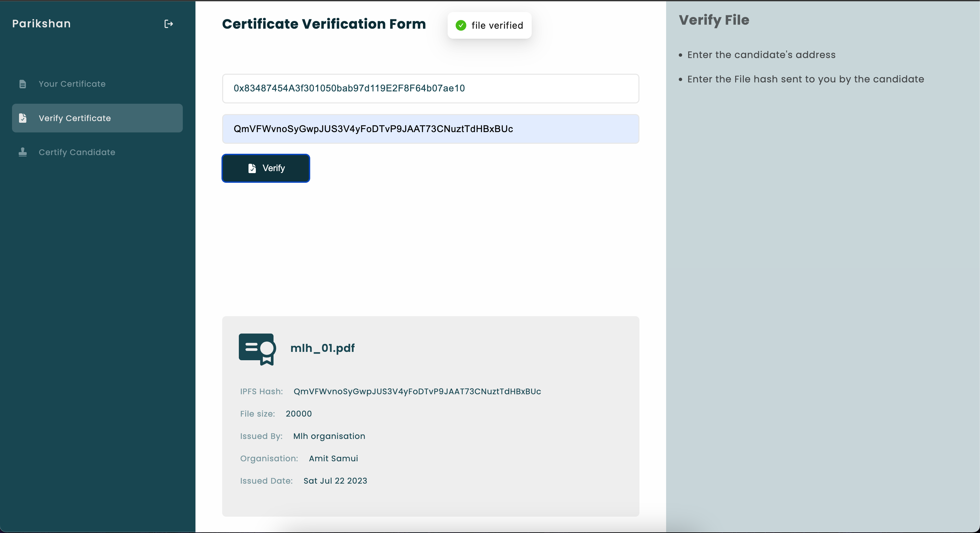Click the IPFS Hash value in certificate card
This screenshot has width=980, height=533.
point(417,392)
